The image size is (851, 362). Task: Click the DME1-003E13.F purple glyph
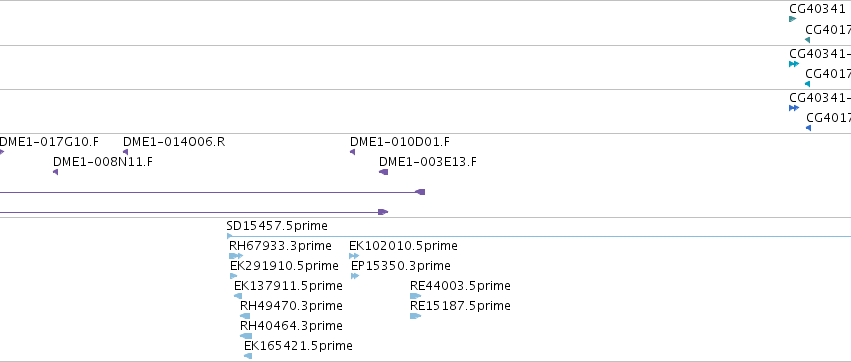383,172
